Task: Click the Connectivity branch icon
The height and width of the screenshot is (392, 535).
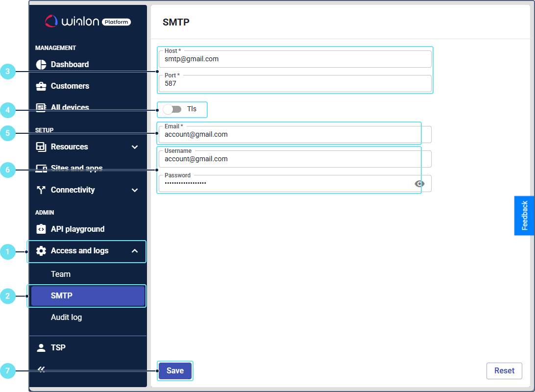Action: [x=41, y=190]
